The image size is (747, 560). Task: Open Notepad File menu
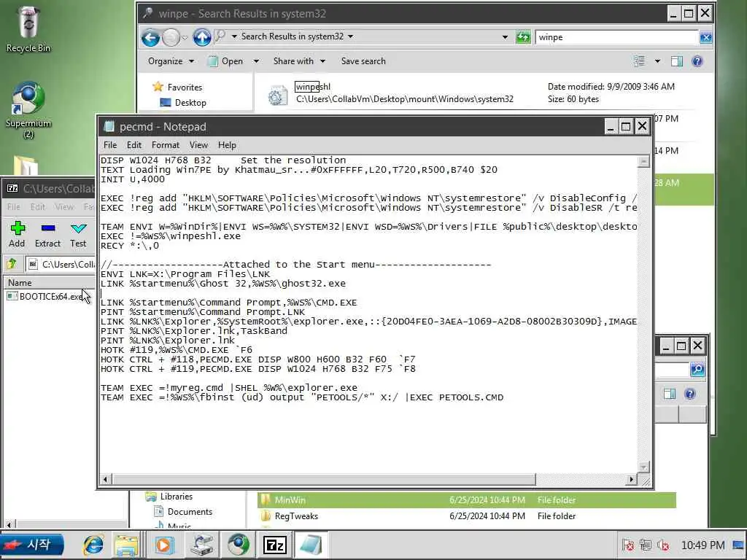point(110,145)
